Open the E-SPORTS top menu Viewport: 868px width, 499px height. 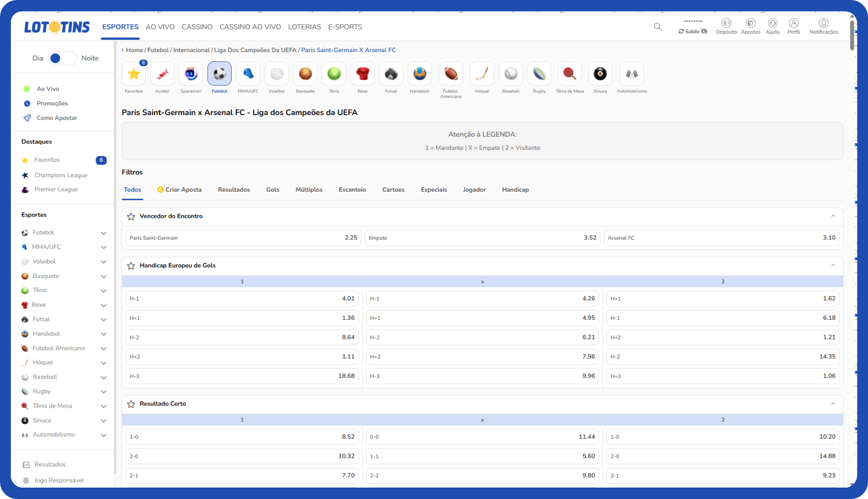pyautogui.click(x=345, y=27)
